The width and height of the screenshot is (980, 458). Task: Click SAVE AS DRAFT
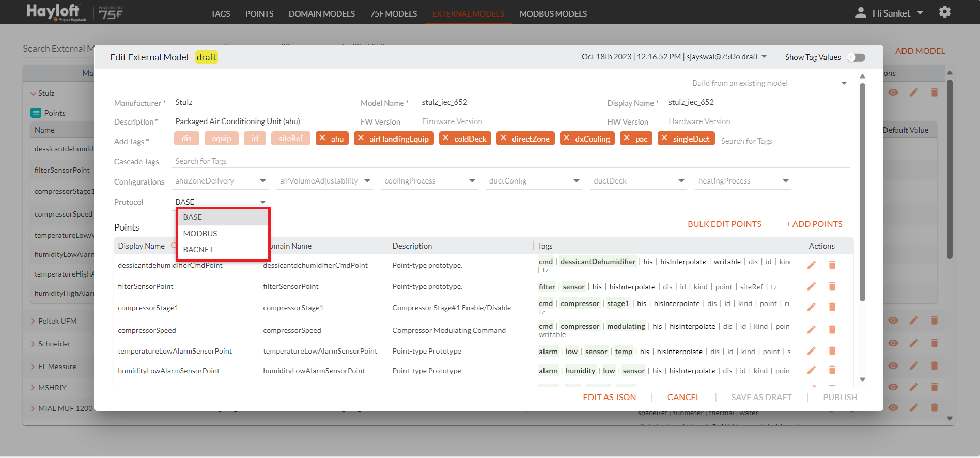(x=761, y=397)
